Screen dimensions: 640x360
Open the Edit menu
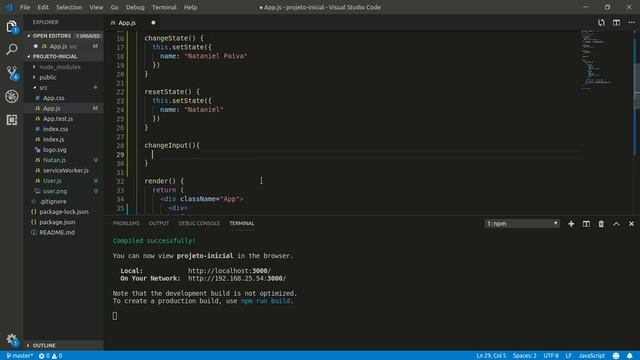pyautogui.click(x=43, y=7)
